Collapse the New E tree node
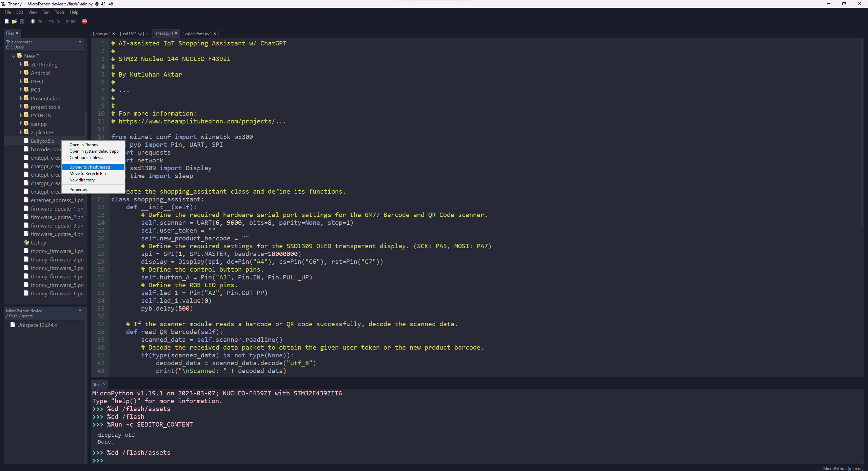The height and width of the screenshot is (471, 868). tap(13, 56)
